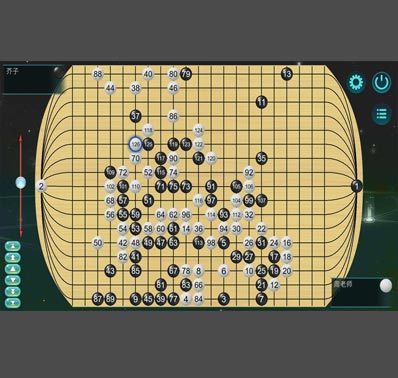Click black stone number 1 at right edge
Screen dimensions: 398x378
(357, 186)
